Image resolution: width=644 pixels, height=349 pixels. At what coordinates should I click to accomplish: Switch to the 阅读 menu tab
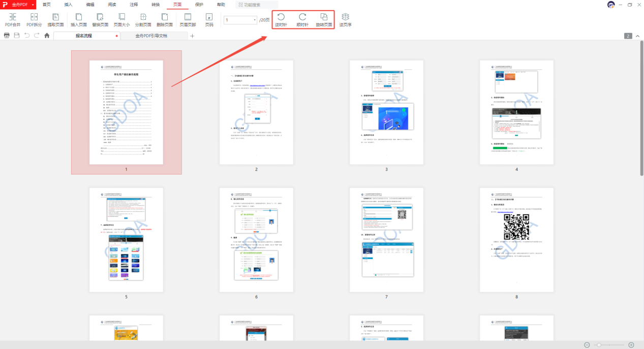(x=112, y=4)
